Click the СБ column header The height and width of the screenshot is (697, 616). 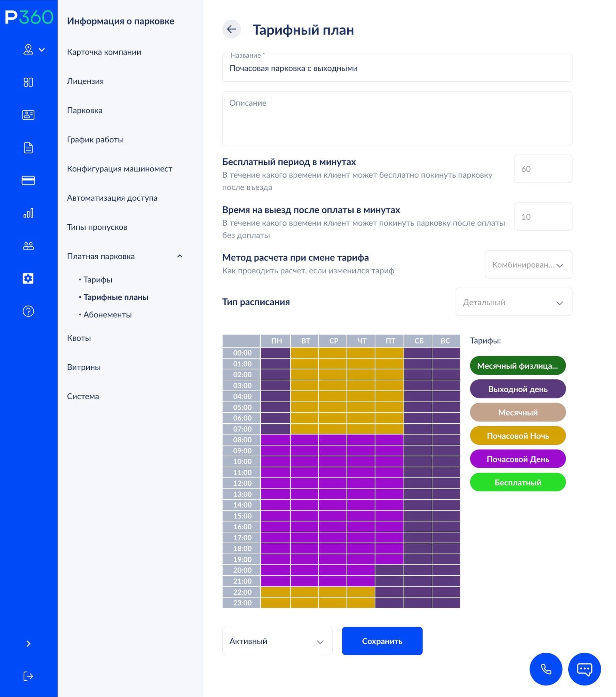pyautogui.click(x=418, y=341)
